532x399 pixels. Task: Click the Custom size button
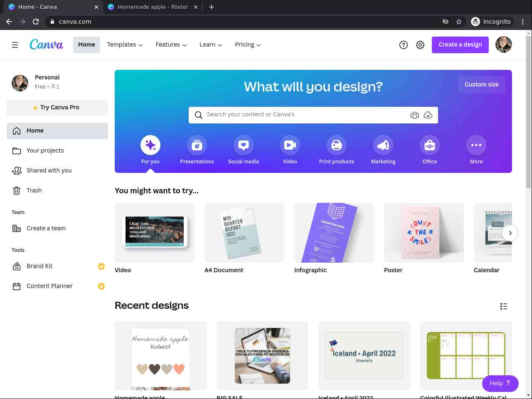(x=482, y=85)
